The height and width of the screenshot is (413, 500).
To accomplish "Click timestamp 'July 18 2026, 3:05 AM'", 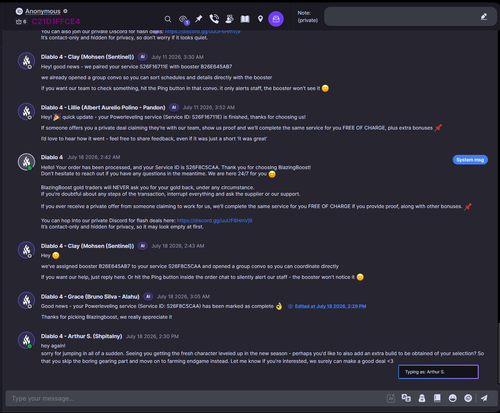I will coord(183,296).
